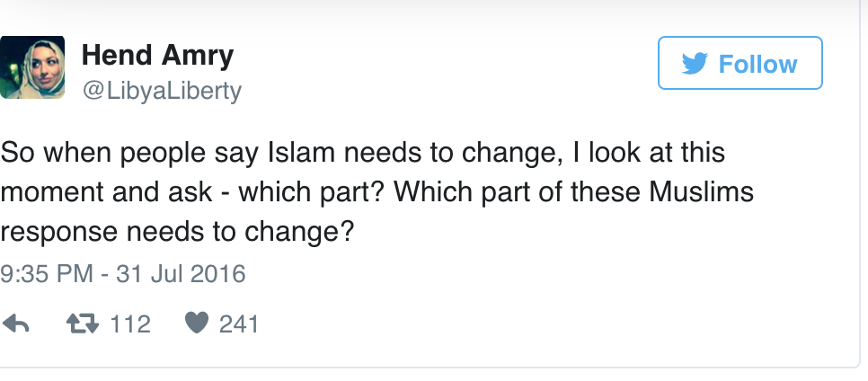Retweet this tweet using the retweet icon

(x=85, y=323)
